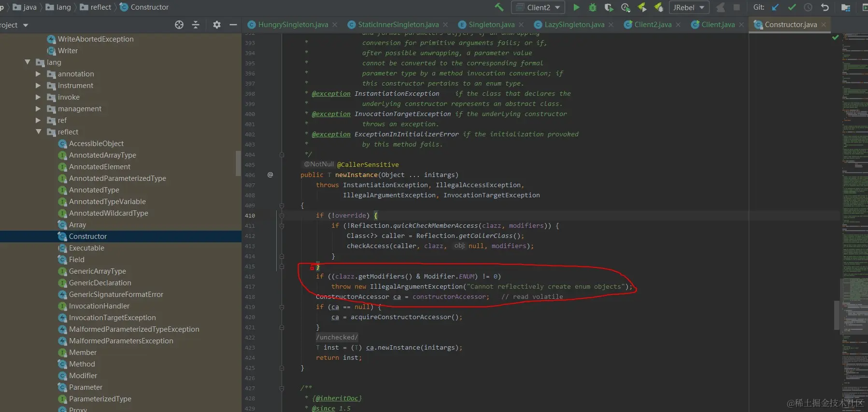Open the Client2 run configuration dropdown
Screen dimensions: 868x412
click(539, 7)
